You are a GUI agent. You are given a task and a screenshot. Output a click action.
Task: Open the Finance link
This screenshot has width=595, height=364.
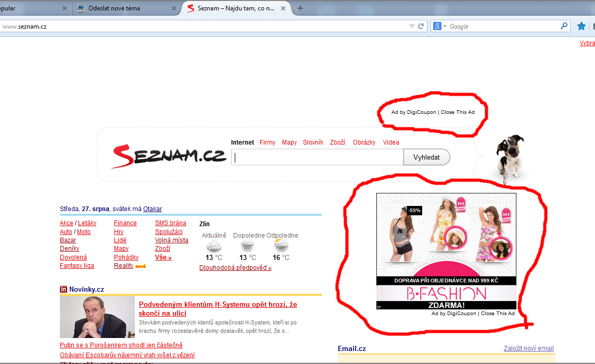[125, 223]
